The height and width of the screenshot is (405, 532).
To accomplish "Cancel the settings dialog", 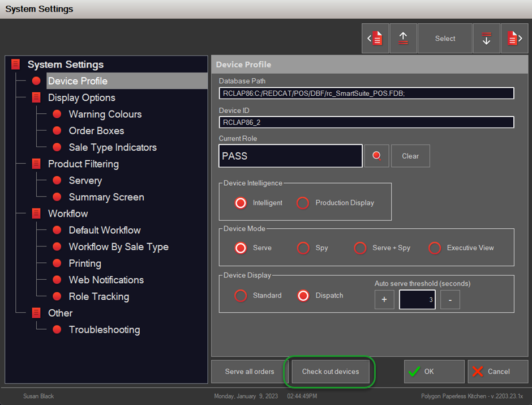I will [x=497, y=372].
